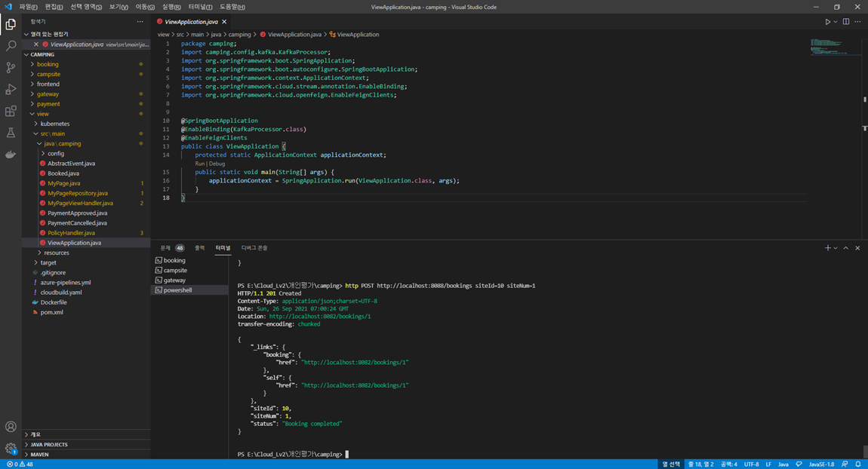
Task: Open the Search view in activity bar
Action: (11, 46)
